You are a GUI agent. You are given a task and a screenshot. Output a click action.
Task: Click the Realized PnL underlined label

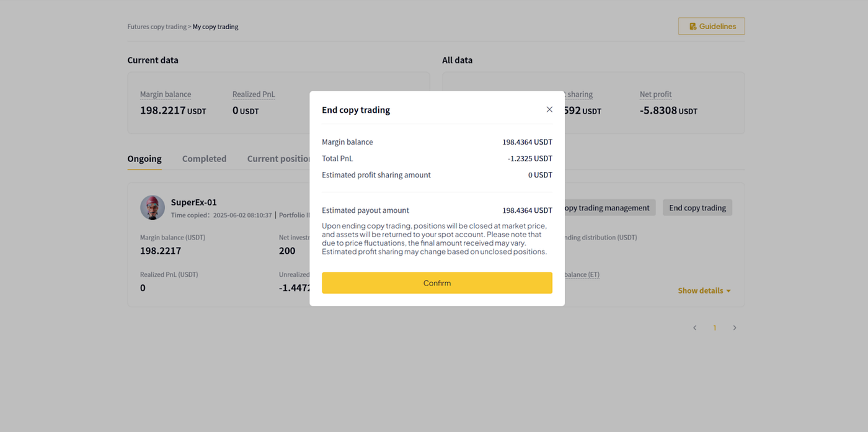click(x=254, y=94)
